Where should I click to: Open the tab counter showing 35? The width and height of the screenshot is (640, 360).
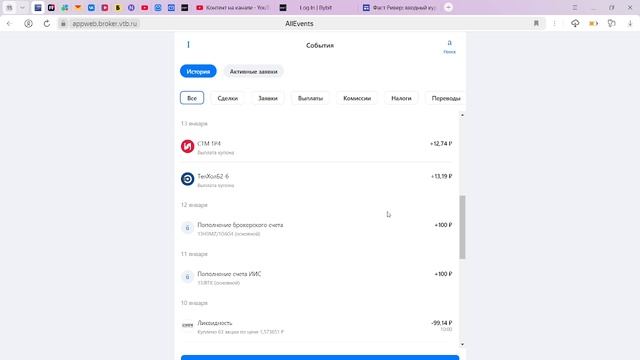[x=9, y=7]
